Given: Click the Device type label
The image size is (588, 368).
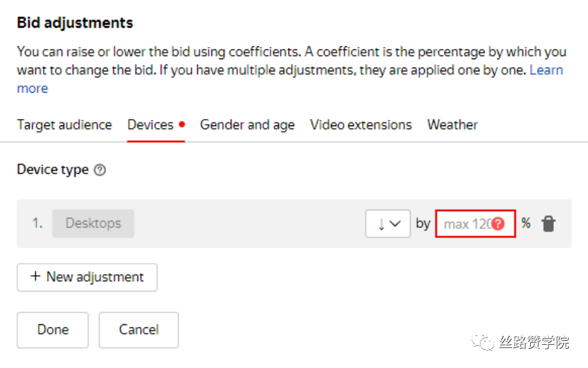Looking at the screenshot, I should pyautogui.click(x=53, y=170).
